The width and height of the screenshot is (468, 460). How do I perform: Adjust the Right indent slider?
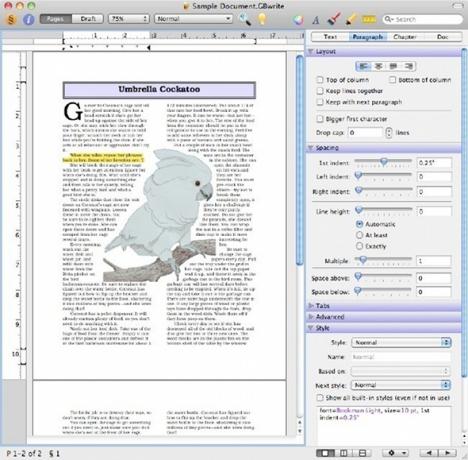(383, 191)
